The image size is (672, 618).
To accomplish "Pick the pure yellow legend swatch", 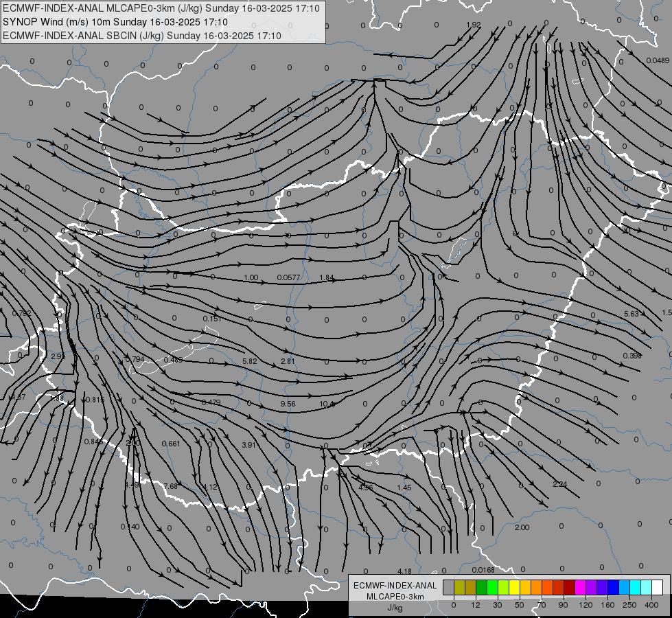I will 514,588.
